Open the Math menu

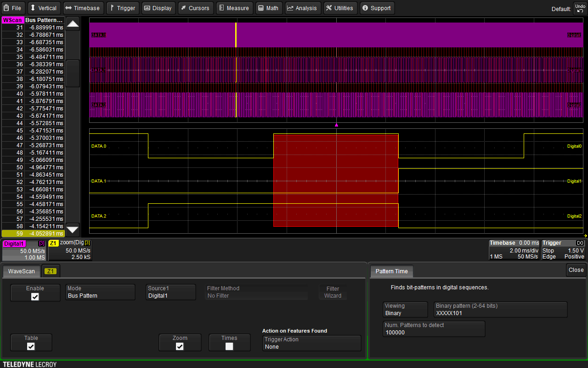click(268, 8)
